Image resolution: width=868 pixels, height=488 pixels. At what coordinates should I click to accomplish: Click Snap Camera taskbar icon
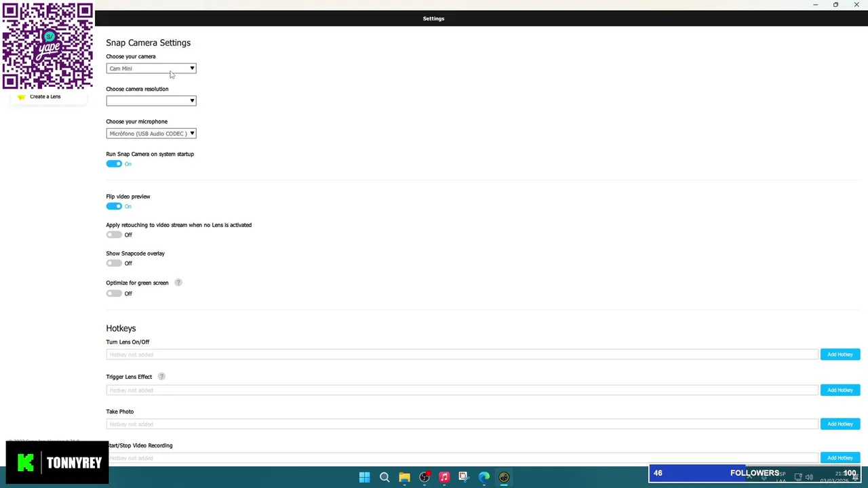coord(504,477)
